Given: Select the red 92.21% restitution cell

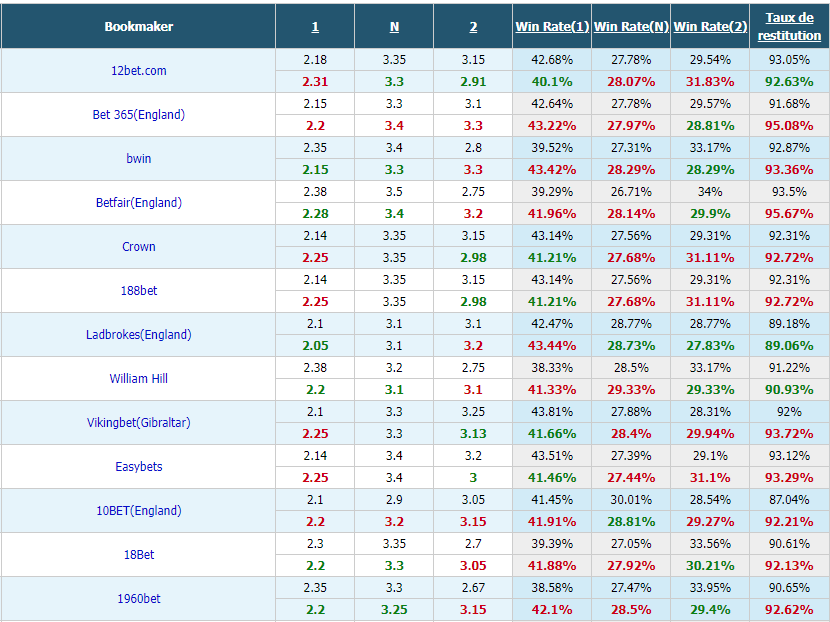Looking at the screenshot, I should coord(789,521).
